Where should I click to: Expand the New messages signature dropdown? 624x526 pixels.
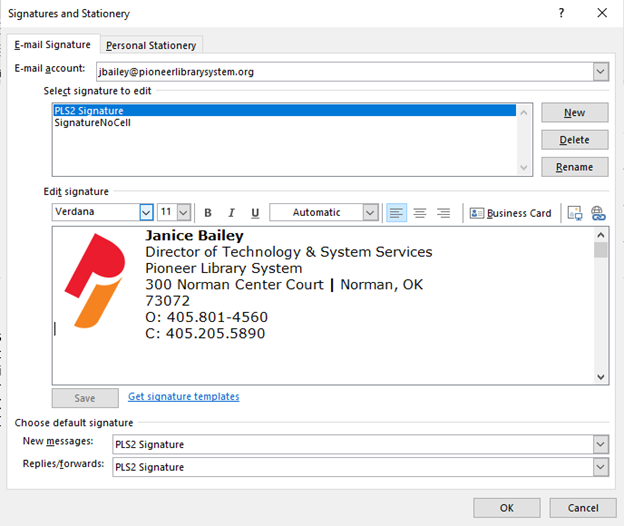pyautogui.click(x=600, y=444)
